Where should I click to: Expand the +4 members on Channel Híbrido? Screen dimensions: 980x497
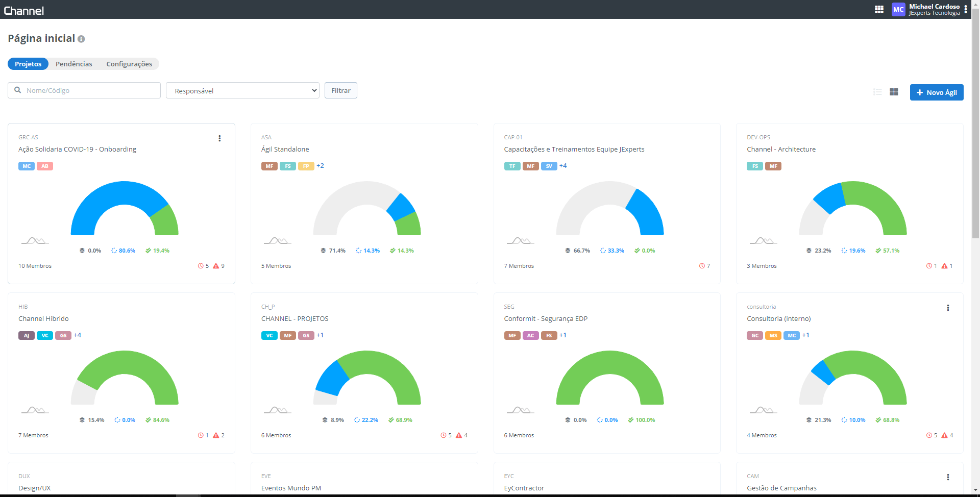[x=78, y=335]
